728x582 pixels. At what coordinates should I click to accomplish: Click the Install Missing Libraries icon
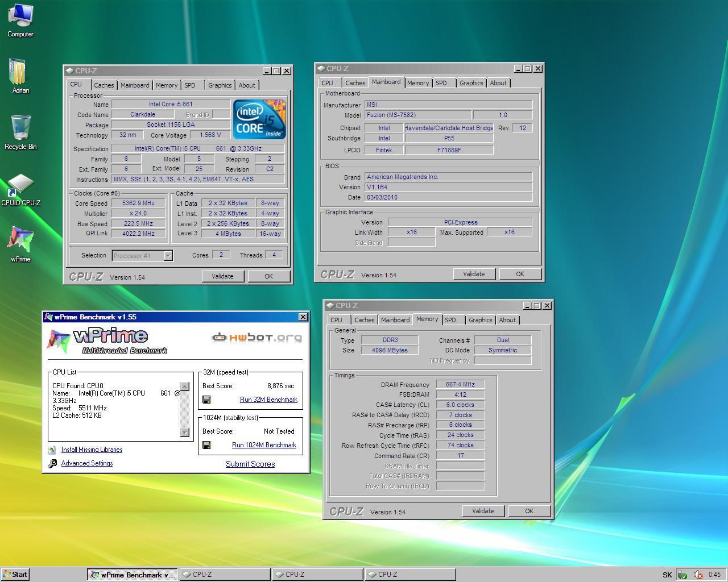pos(52,450)
